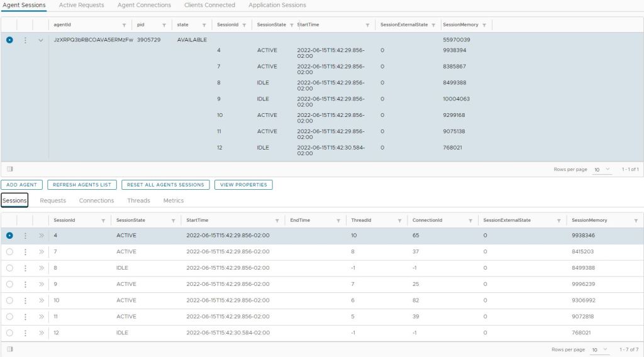Image resolution: width=644 pixels, height=357 pixels.
Task: Open actions menu for session 12 row
Action: tap(25, 333)
